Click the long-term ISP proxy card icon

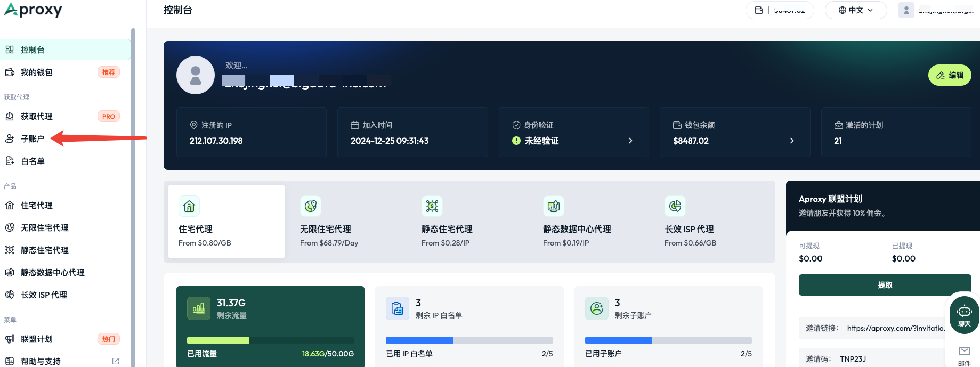coord(675,206)
